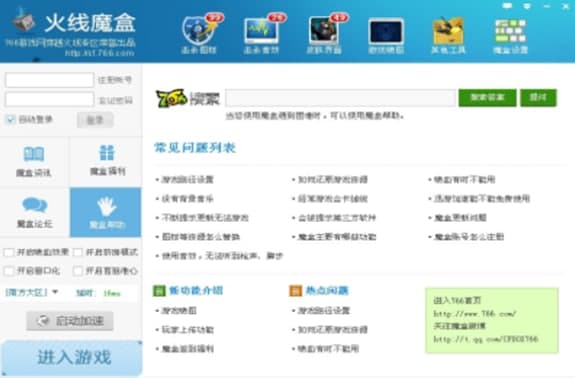The image size is (575, 378).
Task: Open the monitor-waveform kill sound tool
Action: click(x=262, y=34)
